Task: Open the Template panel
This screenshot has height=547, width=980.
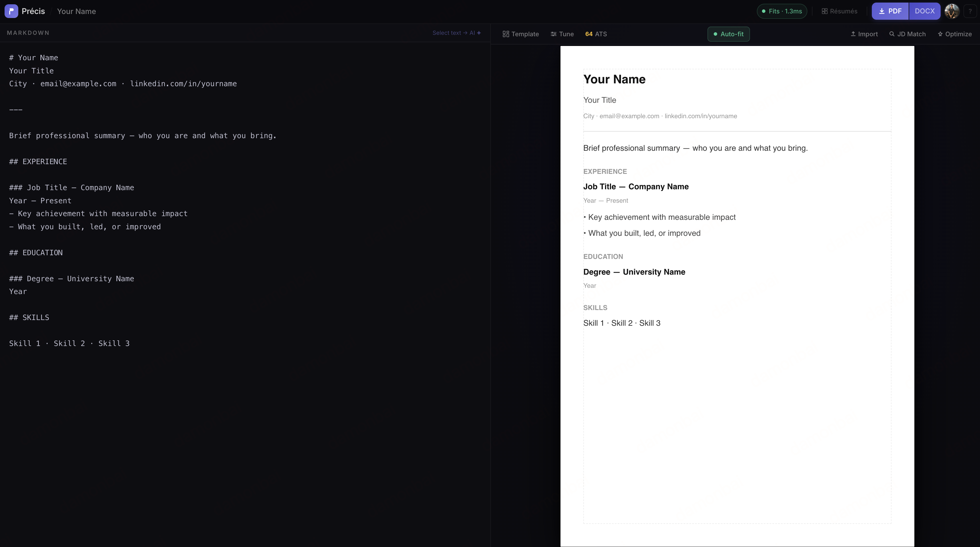Action: [521, 34]
